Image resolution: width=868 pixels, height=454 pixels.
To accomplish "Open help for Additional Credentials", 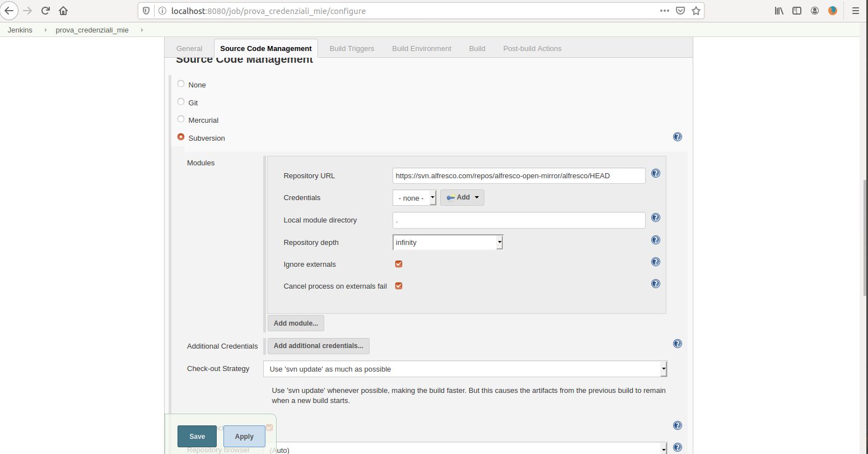I will point(678,344).
